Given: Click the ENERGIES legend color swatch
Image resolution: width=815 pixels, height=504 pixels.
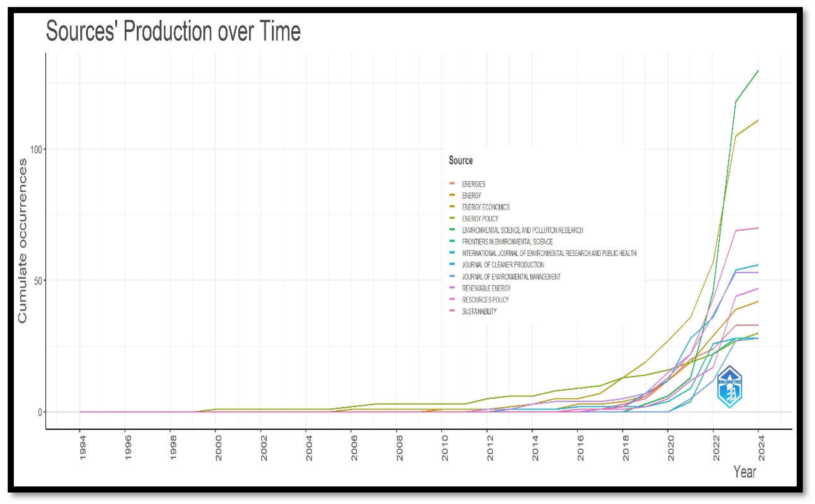Looking at the screenshot, I should coord(452,183).
